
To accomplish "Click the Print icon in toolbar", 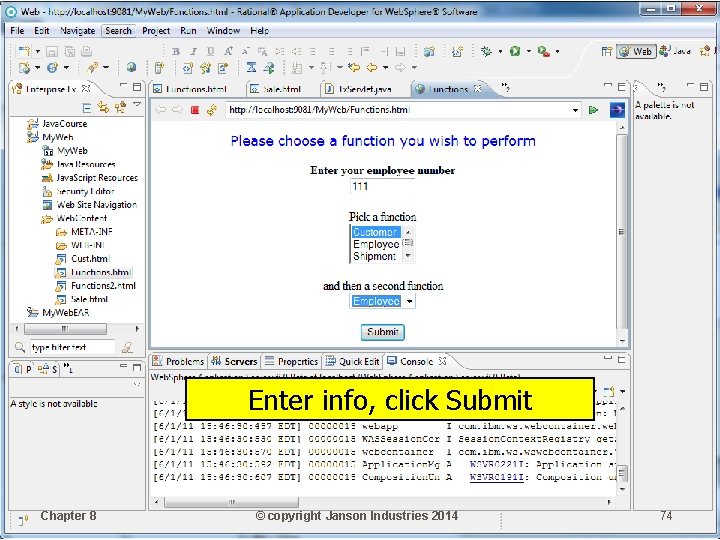I will 87,51.
